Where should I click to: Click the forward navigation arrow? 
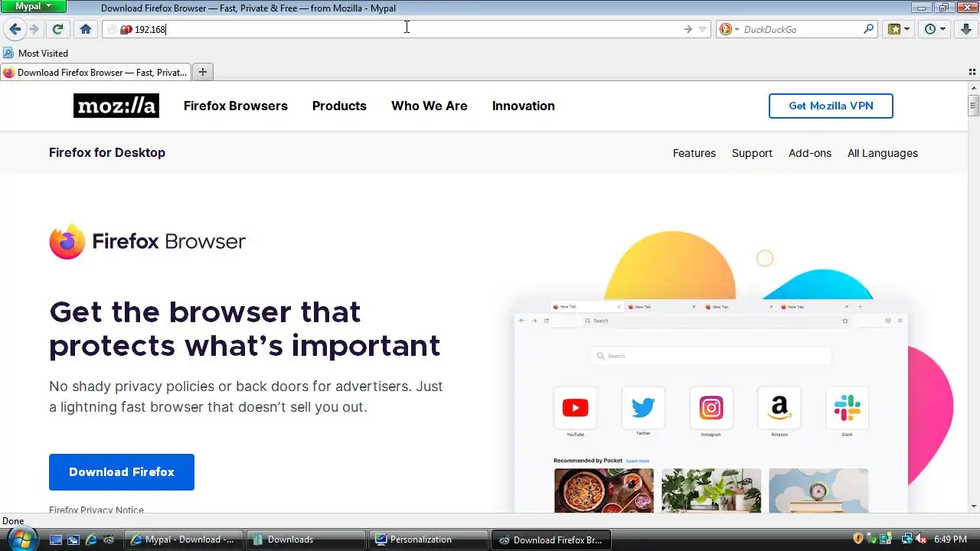(34, 29)
